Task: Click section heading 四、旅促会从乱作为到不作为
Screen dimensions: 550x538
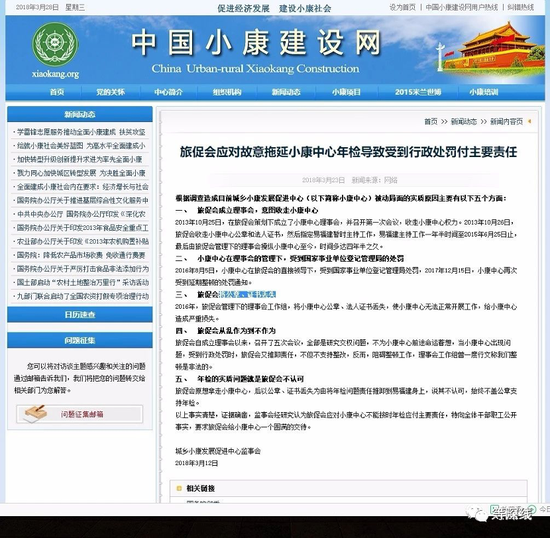Action: click(226, 330)
